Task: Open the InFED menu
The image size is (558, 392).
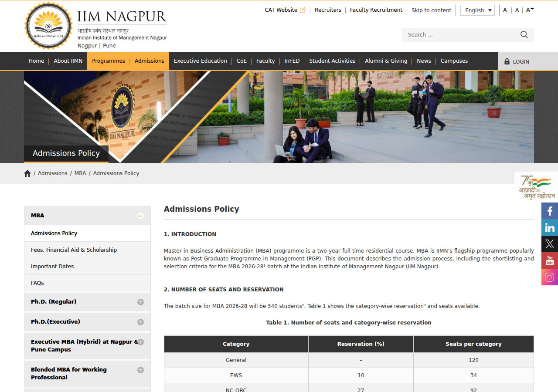Action: tap(292, 61)
